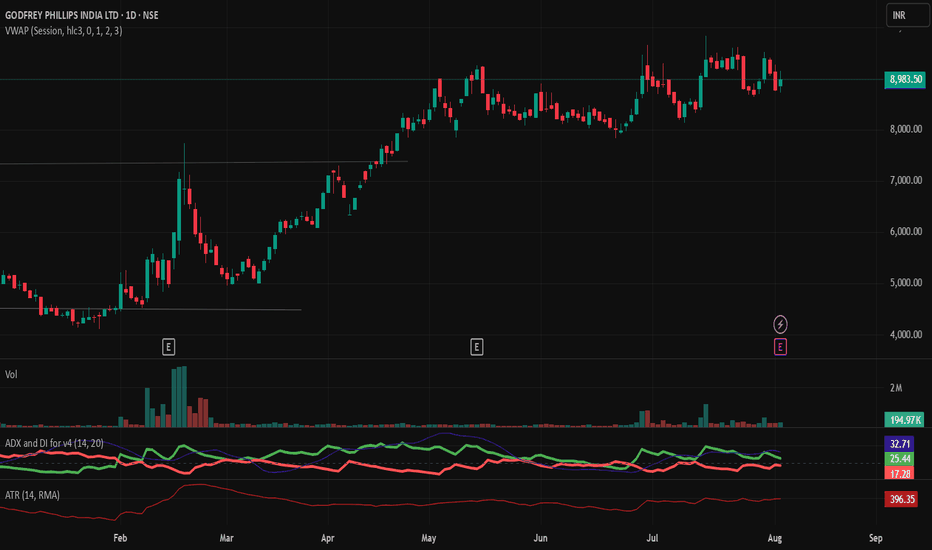This screenshot has width=932, height=550.
Task: Click the 5,000.00 price axis label
Action: tap(906, 282)
